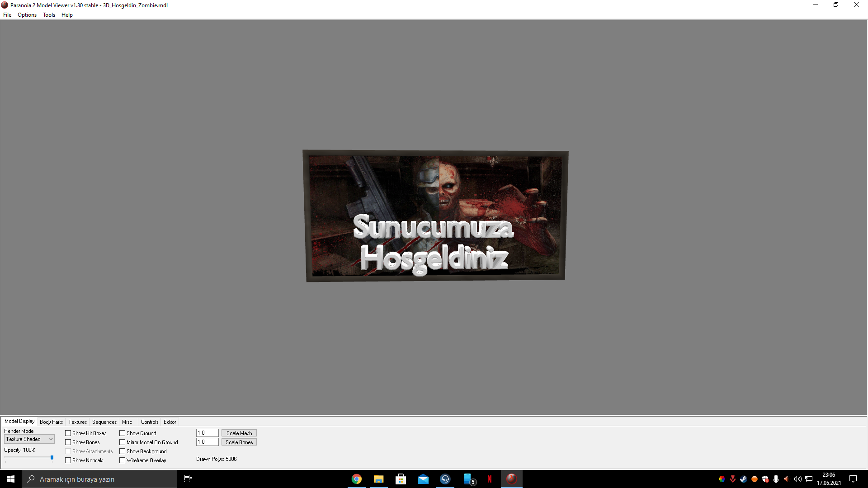Select the Misc tab
This screenshot has height=488, width=868.
pos(127,422)
